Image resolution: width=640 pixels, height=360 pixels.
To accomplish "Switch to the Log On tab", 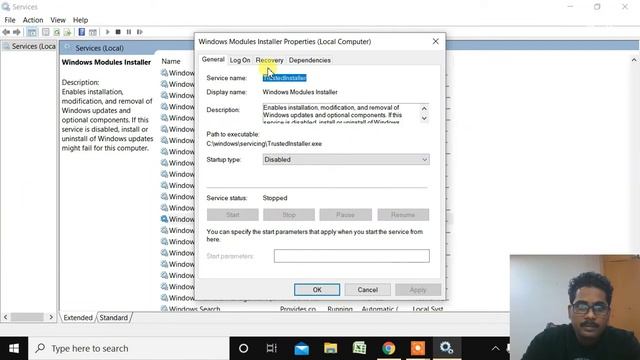I will click(240, 60).
